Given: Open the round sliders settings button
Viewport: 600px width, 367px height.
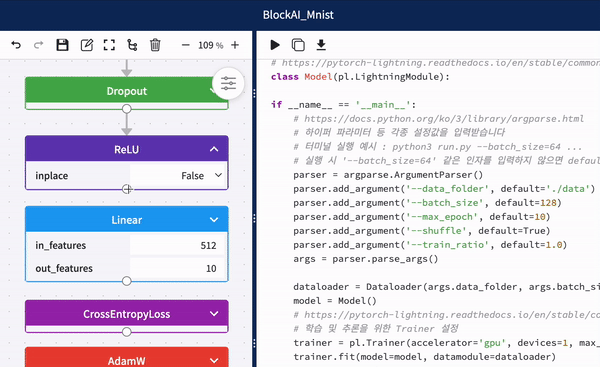Looking at the screenshot, I should pos(228,83).
